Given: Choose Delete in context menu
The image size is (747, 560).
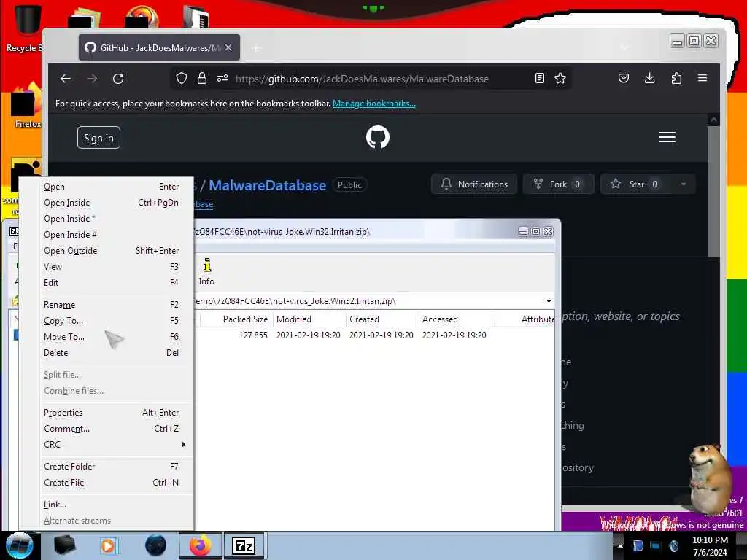Looking at the screenshot, I should point(111,353).
